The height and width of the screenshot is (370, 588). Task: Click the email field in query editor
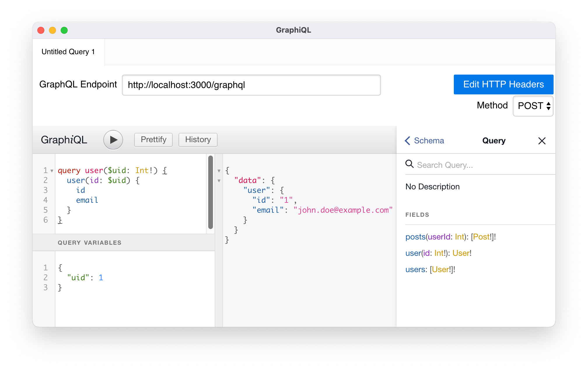click(x=87, y=200)
